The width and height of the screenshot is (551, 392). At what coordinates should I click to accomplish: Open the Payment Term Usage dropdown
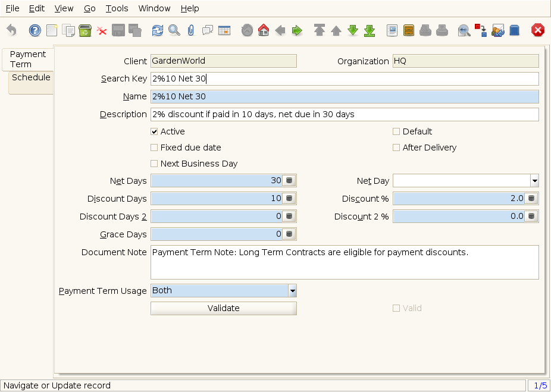[x=292, y=291]
